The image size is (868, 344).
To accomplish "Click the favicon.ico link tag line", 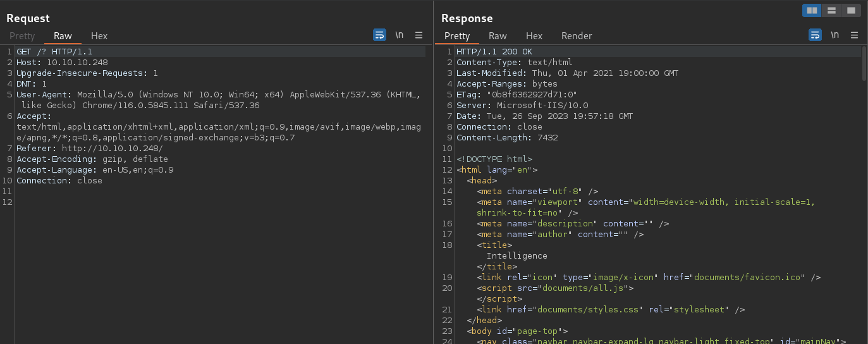I will [x=649, y=278].
